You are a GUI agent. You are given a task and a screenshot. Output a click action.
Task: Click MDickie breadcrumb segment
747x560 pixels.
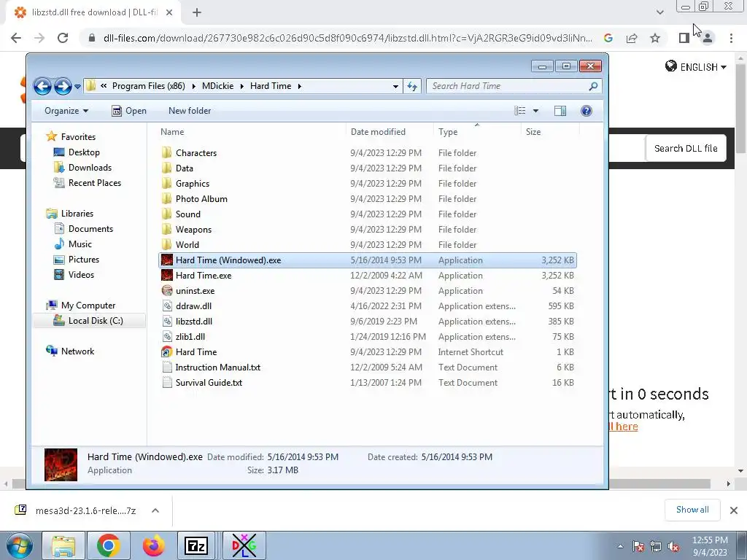click(x=217, y=86)
